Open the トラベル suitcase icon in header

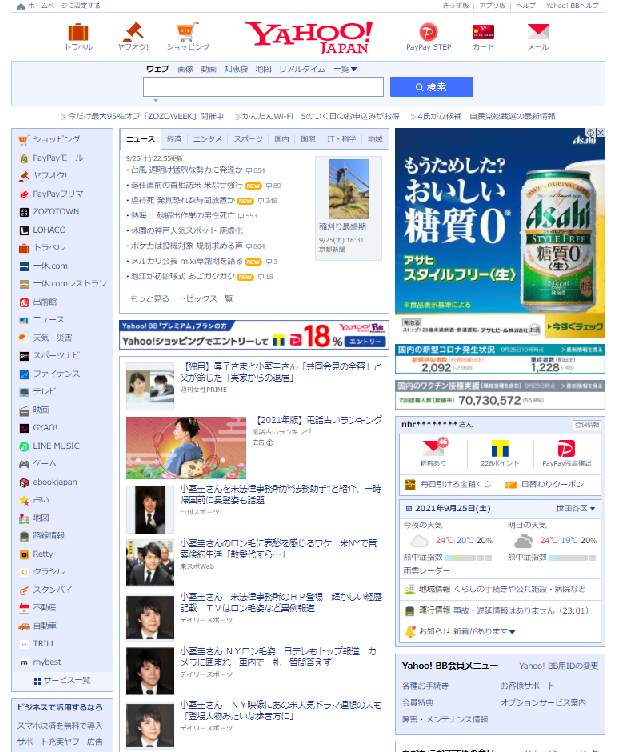[78, 33]
